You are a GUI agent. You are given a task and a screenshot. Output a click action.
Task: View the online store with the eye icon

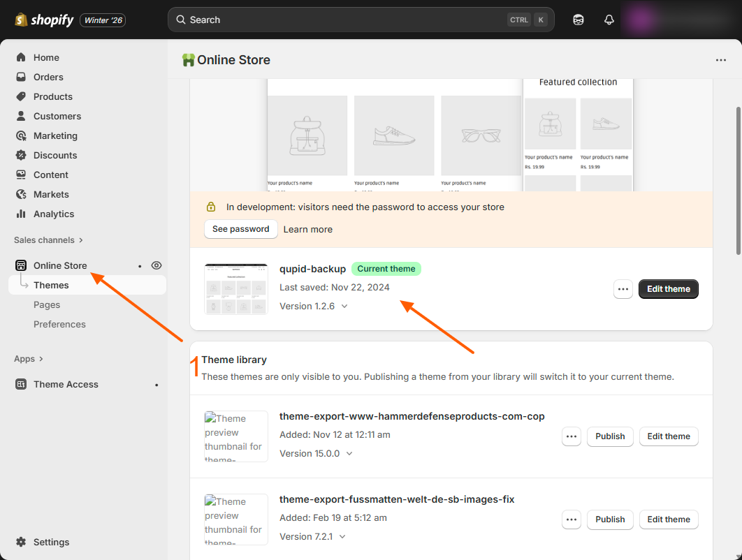pos(157,265)
